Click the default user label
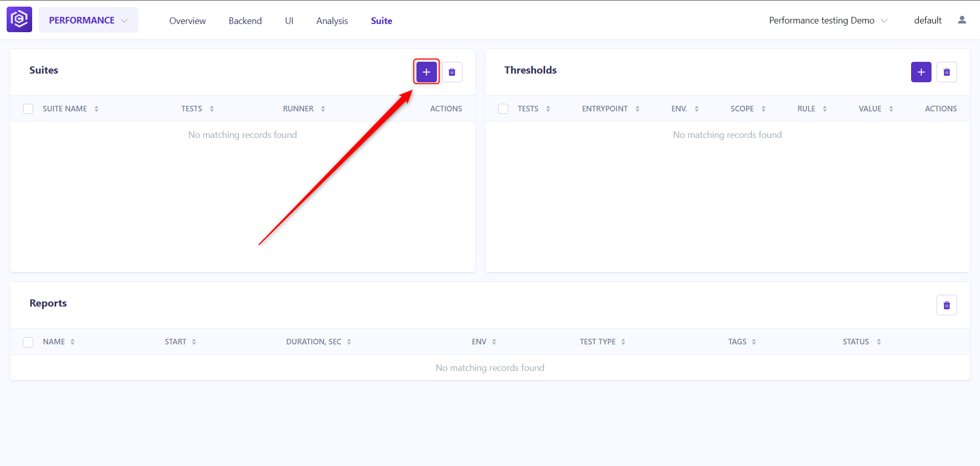 [927, 20]
